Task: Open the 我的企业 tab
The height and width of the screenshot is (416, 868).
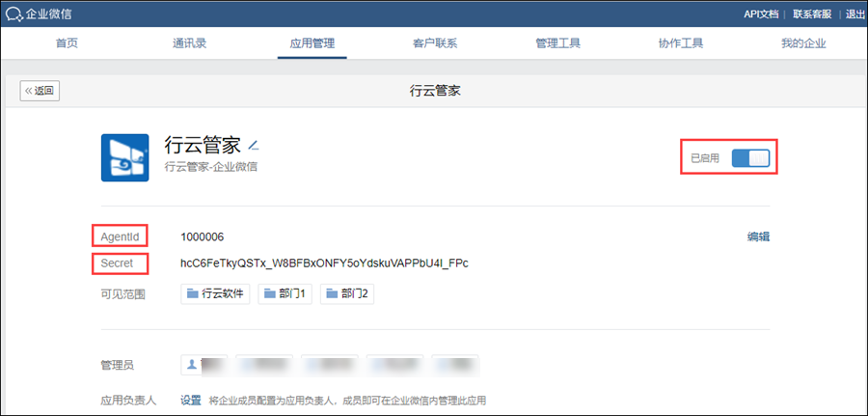Action: [x=803, y=43]
